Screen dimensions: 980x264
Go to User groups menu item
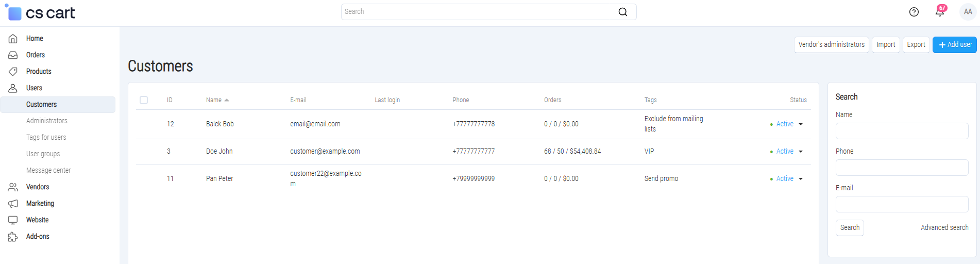coord(43,154)
